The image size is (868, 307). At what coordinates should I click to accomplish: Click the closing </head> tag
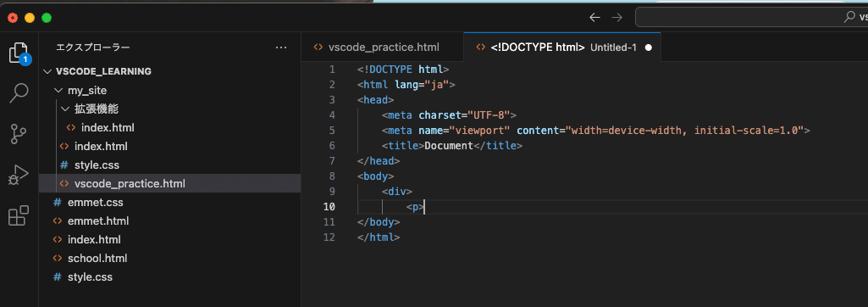pyautogui.click(x=379, y=160)
